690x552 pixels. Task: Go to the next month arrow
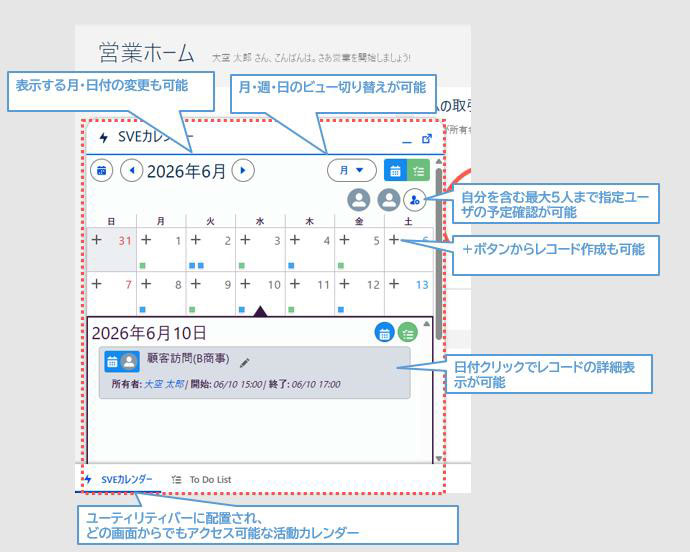point(243,171)
